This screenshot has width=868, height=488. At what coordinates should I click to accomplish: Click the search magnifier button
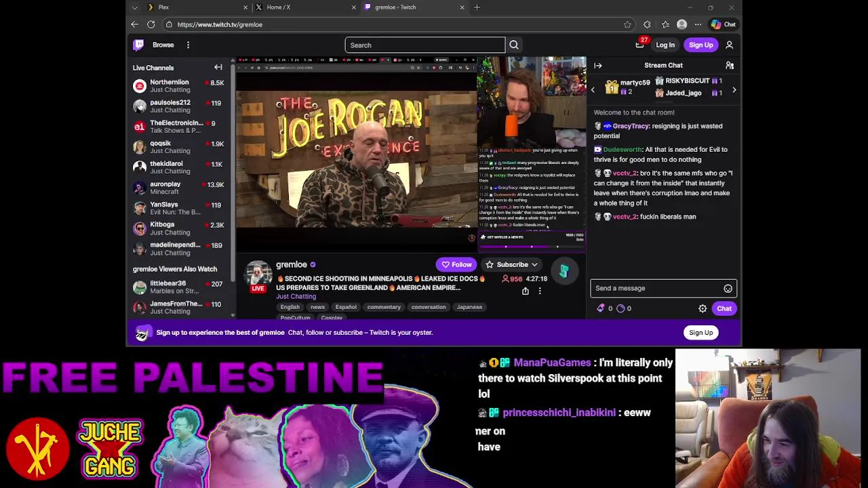[514, 45]
